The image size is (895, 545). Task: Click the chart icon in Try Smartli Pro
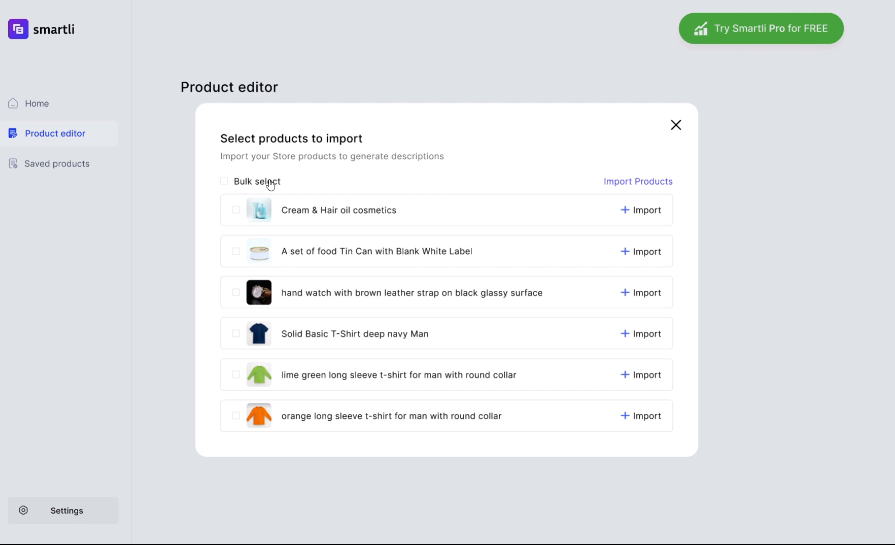tap(701, 29)
